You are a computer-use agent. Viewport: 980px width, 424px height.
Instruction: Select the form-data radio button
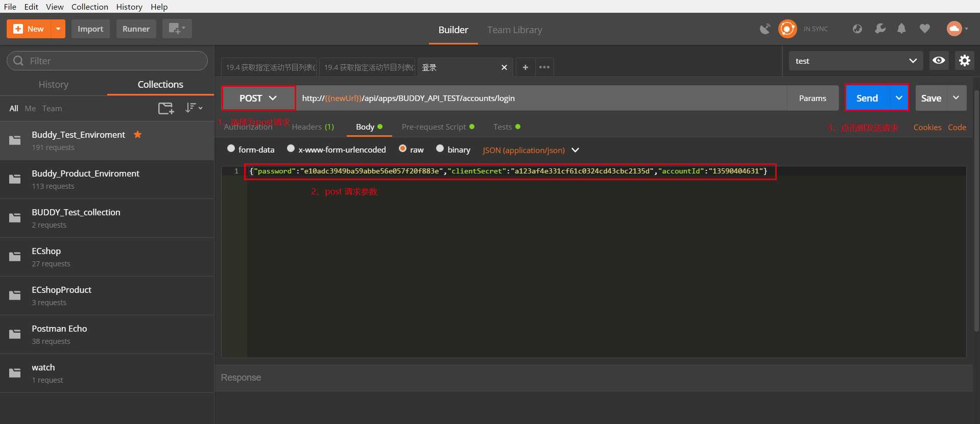[231, 148]
